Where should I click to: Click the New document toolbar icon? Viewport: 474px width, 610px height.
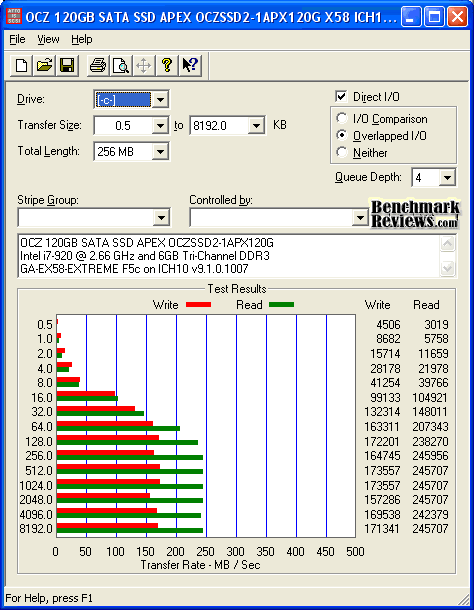tap(21, 65)
